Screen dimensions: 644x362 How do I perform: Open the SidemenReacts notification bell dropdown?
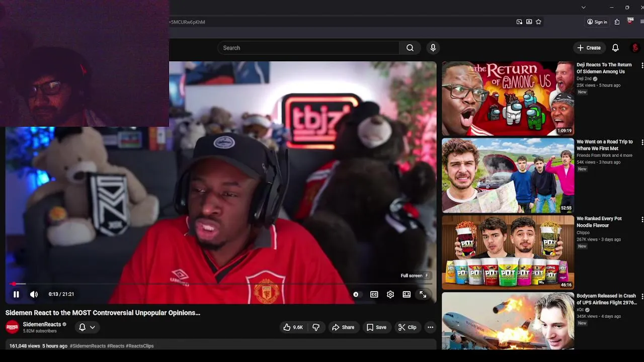[87, 327]
